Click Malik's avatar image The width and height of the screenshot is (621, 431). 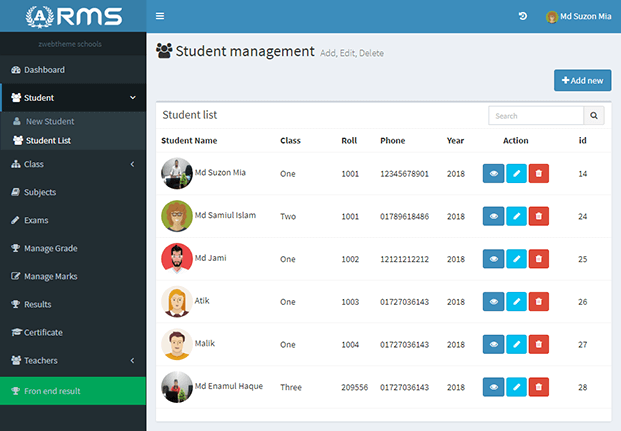click(177, 344)
